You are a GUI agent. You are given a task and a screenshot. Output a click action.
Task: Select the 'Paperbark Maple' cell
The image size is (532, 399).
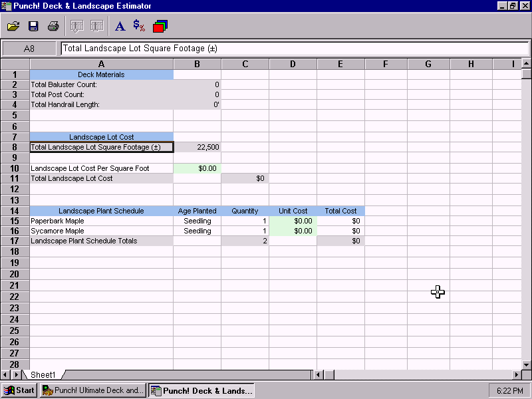coord(102,221)
